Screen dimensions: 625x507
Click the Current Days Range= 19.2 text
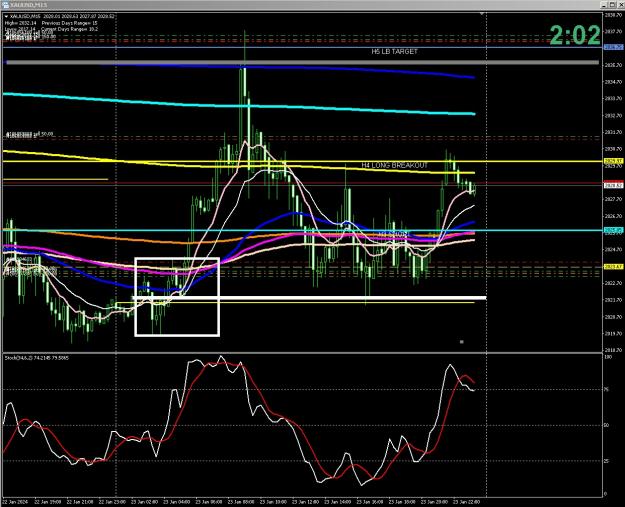point(69,29)
